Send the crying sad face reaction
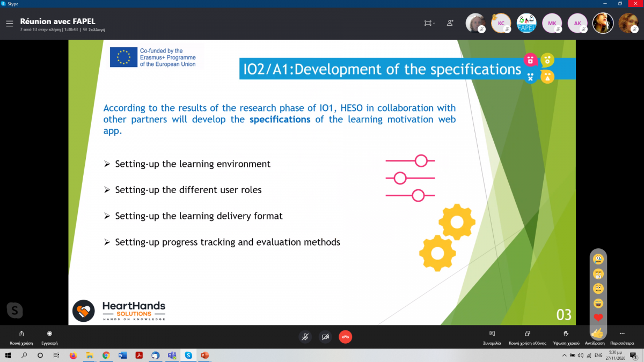The height and width of the screenshot is (362, 644). 598,260
